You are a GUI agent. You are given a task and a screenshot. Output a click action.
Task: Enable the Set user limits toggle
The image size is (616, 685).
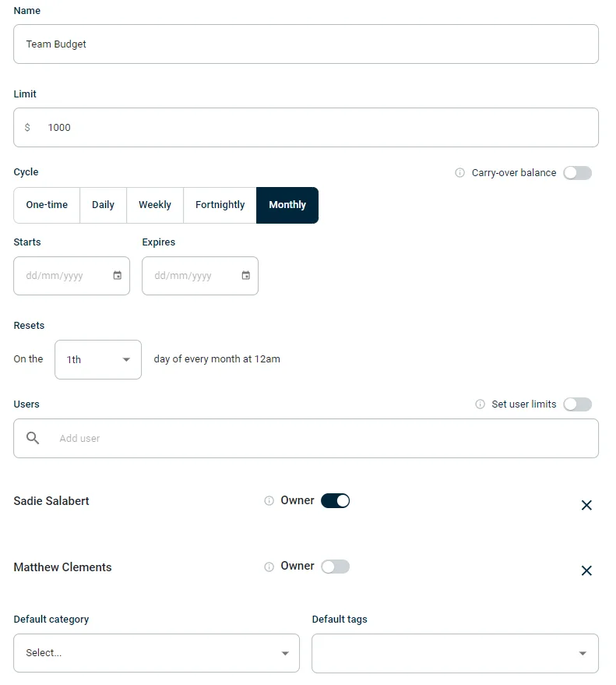point(577,404)
